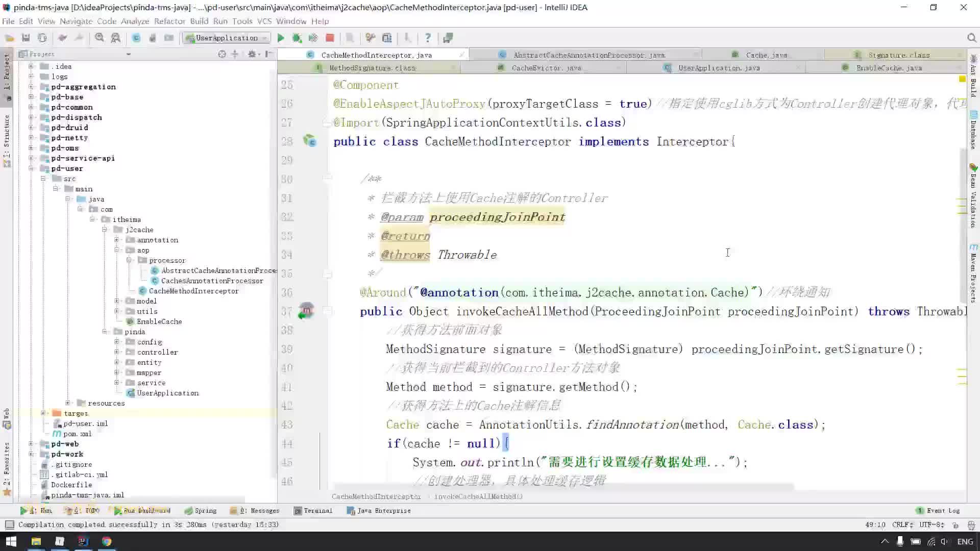Collapse all icon in the Project panel header
The height and width of the screenshot is (551, 980).
235,54
